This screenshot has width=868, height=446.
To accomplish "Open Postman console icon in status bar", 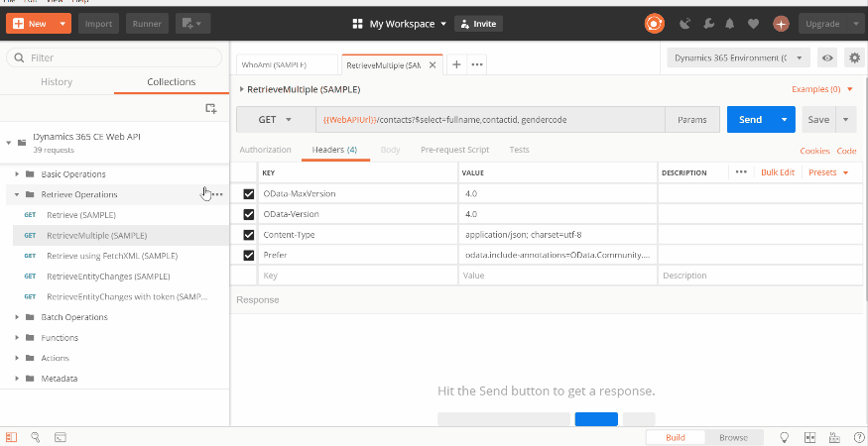I will coord(61,437).
